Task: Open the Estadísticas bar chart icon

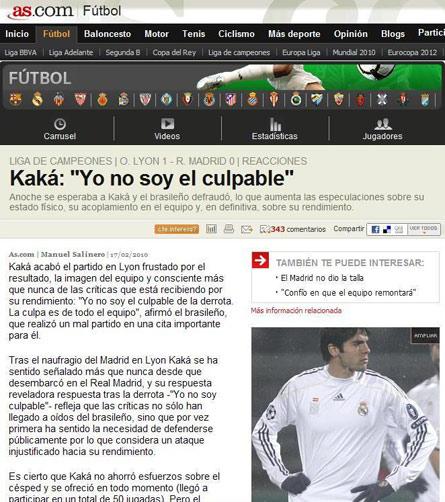Action: click(x=275, y=124)
